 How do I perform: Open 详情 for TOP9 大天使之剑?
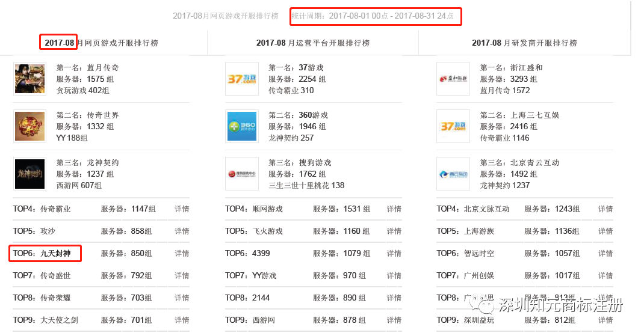coord(182,320)
